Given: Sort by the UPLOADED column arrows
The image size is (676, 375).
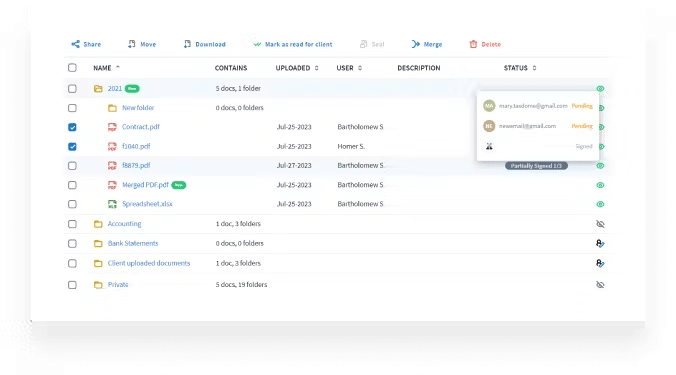Looking at the screenshot, I should click(316, 68).
